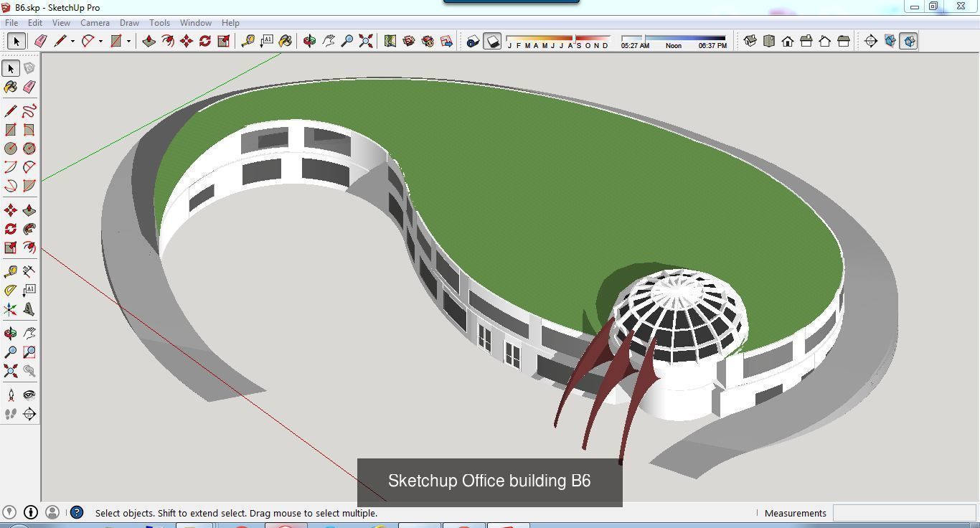Screen dimensions: 980x528
Task: Click Zoom Extents in top toolbar
Action: (x=365, y=41)
